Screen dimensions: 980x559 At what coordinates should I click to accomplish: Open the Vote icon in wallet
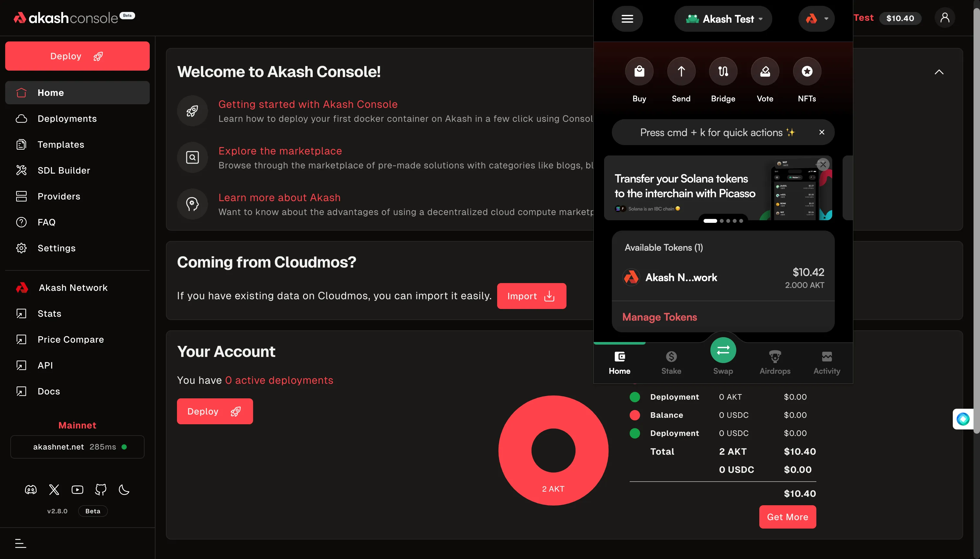coord(764,71)
